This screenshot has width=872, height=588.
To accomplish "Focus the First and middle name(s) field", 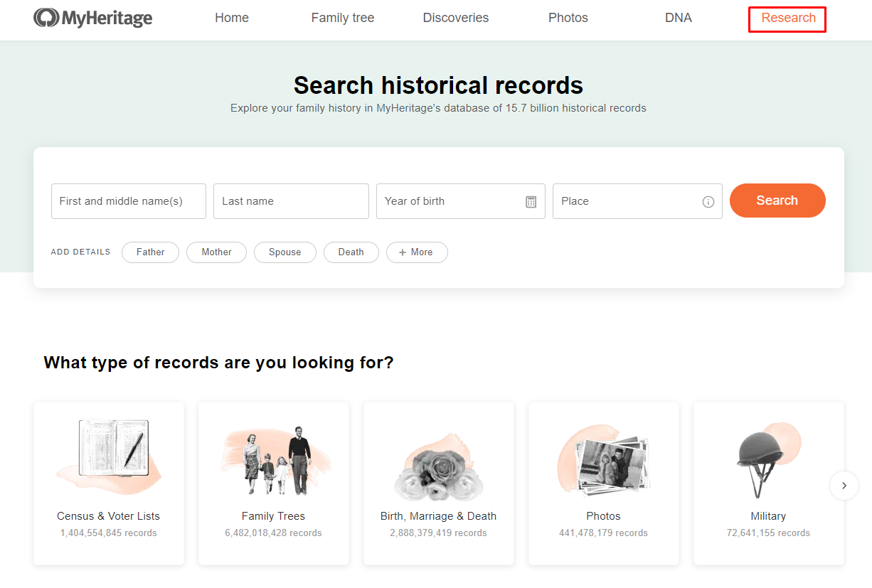I will (129, 201).
